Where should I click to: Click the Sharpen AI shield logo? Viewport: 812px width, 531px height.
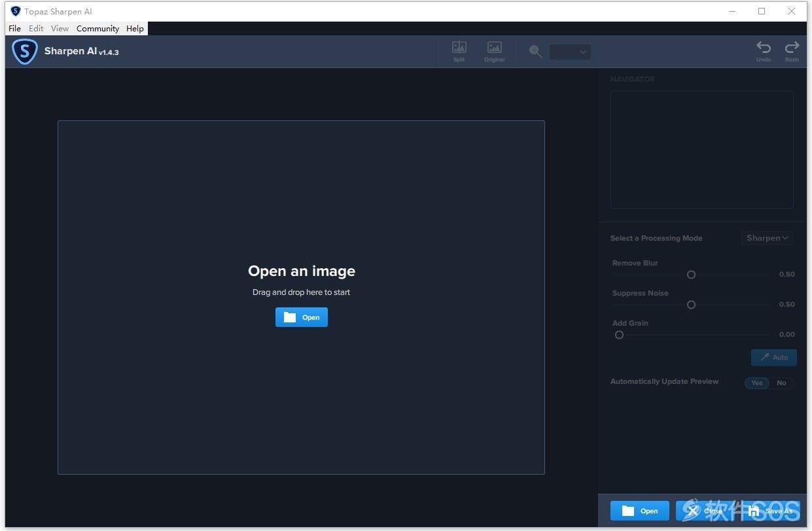[x=25, y=51]
